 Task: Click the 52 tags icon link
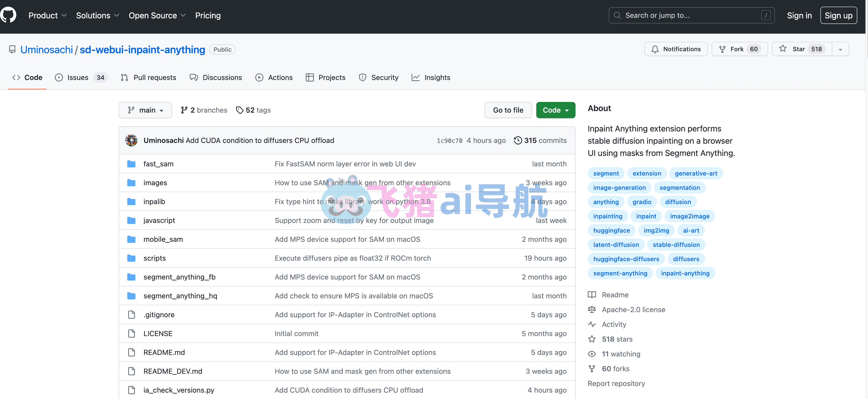pos(240,110)
